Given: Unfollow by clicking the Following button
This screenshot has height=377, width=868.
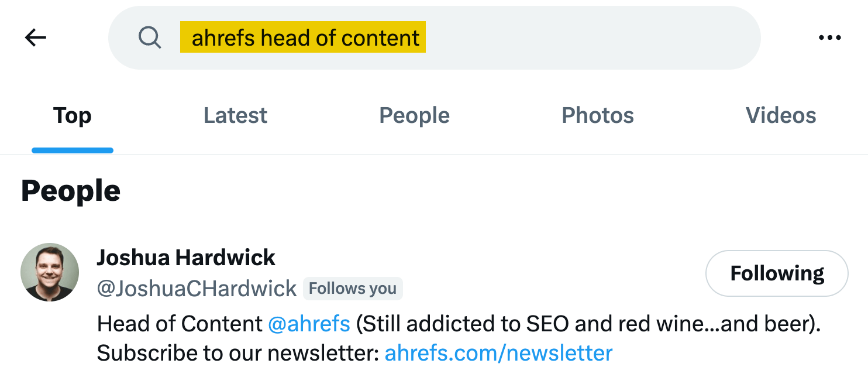Looking at the screenshot, I should pyautogui.click(x=776, y=273).
